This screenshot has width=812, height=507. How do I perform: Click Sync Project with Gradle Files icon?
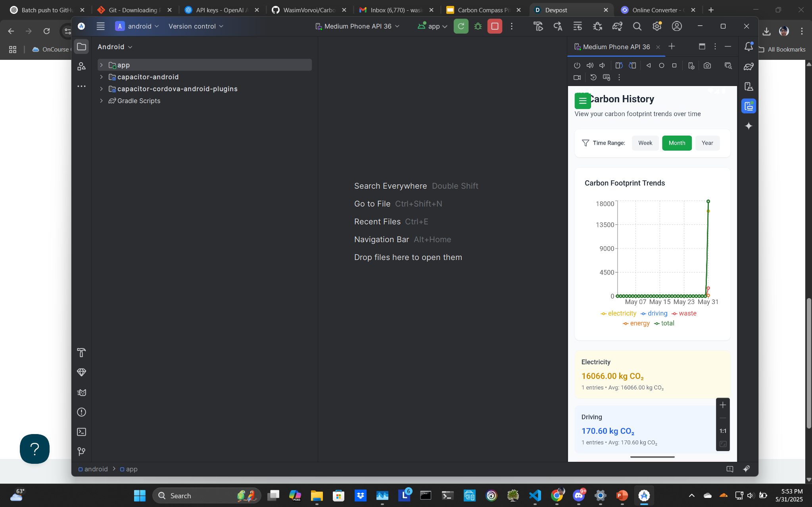pos(617,26)
